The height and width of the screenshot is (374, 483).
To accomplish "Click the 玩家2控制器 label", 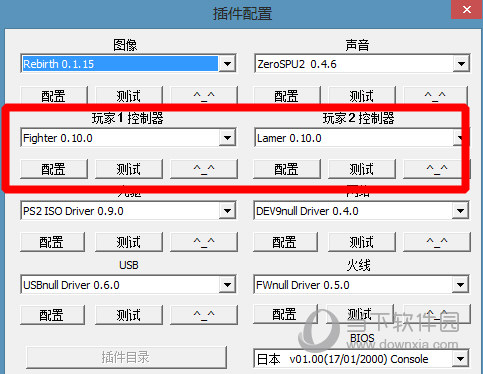I will [359, 118].
